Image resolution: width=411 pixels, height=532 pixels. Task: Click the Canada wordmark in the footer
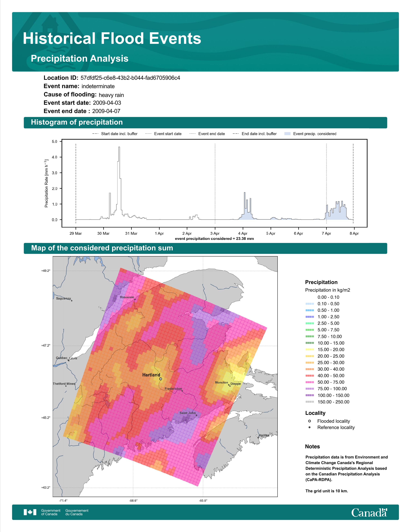[369, 512]
